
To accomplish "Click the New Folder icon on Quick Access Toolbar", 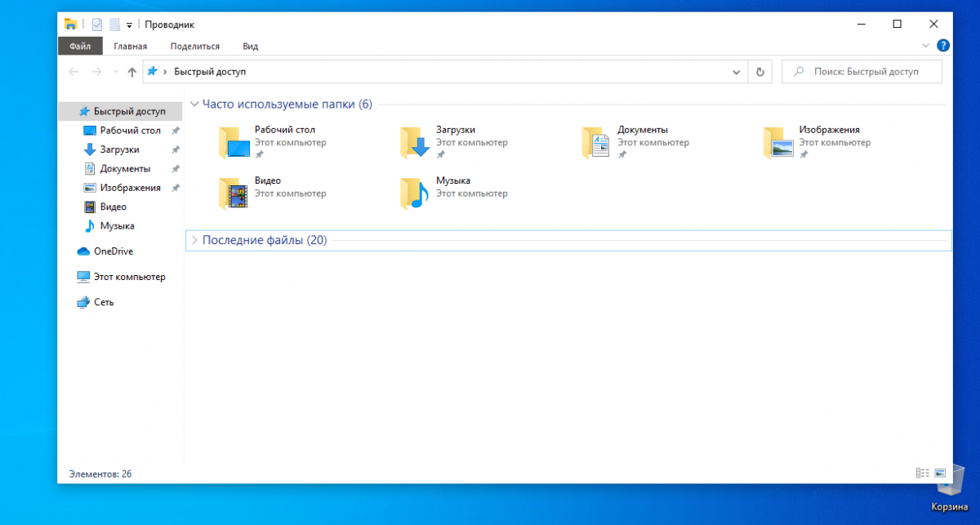I will (114, 24).
